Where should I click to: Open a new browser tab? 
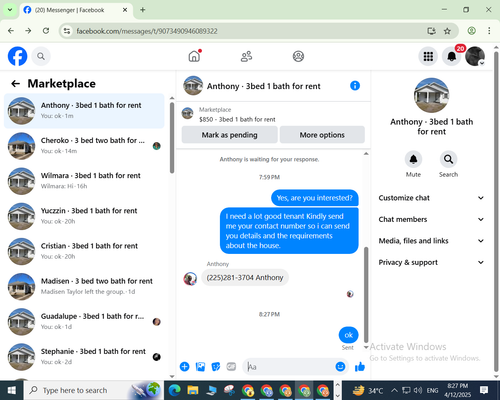143,10
